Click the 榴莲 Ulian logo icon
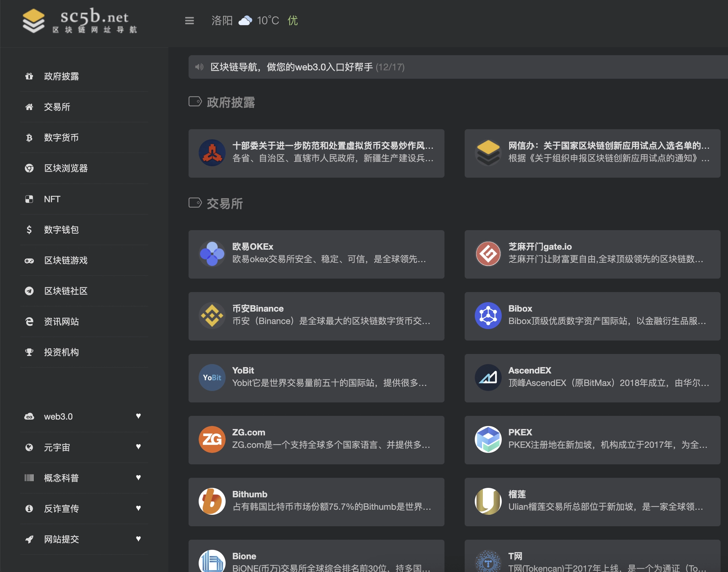This screenshot has height=572, width=728. pos(488,502)
